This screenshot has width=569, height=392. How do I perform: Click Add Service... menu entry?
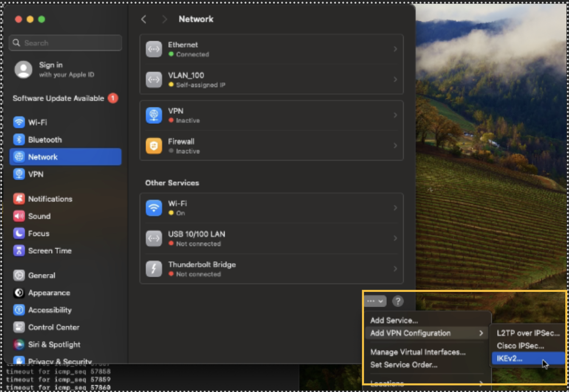coord(394,320)
